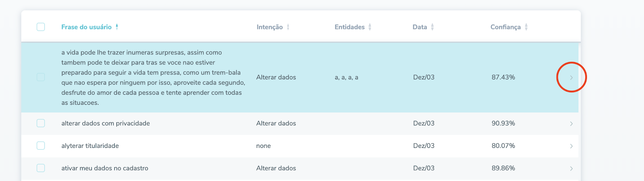This screenshot has width=644, height=181.
Task: Check the 'alterar dados com privacidade' row
Action: coord(41,123)
